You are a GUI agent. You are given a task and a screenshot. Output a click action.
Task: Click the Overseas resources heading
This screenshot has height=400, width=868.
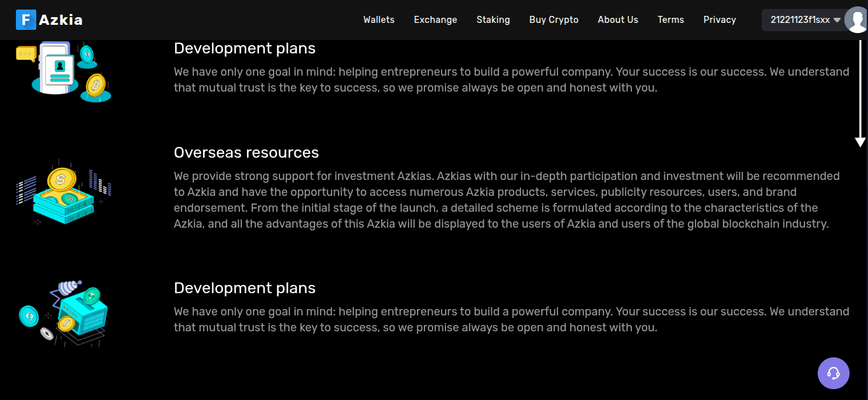coord(246,153)
